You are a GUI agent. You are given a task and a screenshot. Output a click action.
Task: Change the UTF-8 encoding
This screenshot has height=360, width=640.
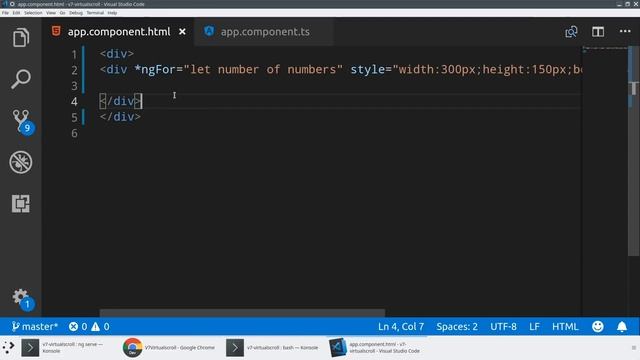[x=503, y=327]
